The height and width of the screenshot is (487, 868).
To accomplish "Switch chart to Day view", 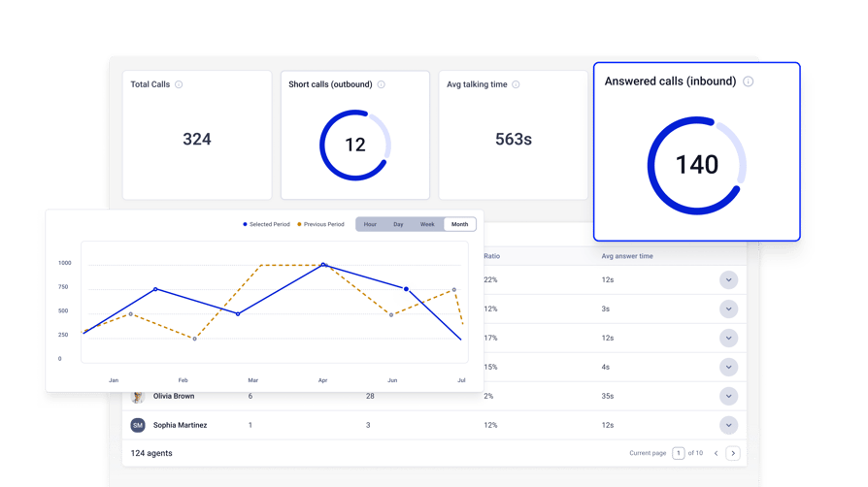I will [398, 224].
